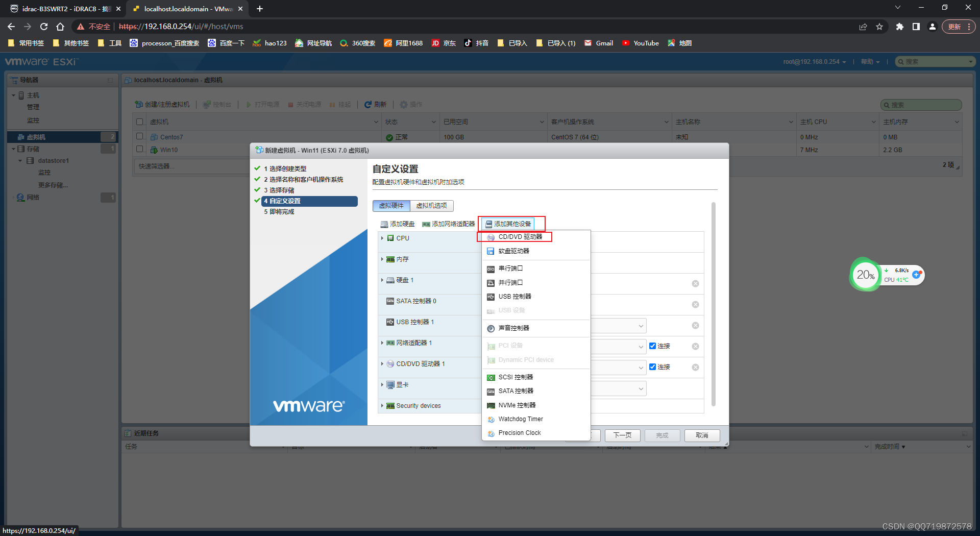The image size is (980, 536).
Task: Click the 取消 button in wizard
Action: [702, 435]
